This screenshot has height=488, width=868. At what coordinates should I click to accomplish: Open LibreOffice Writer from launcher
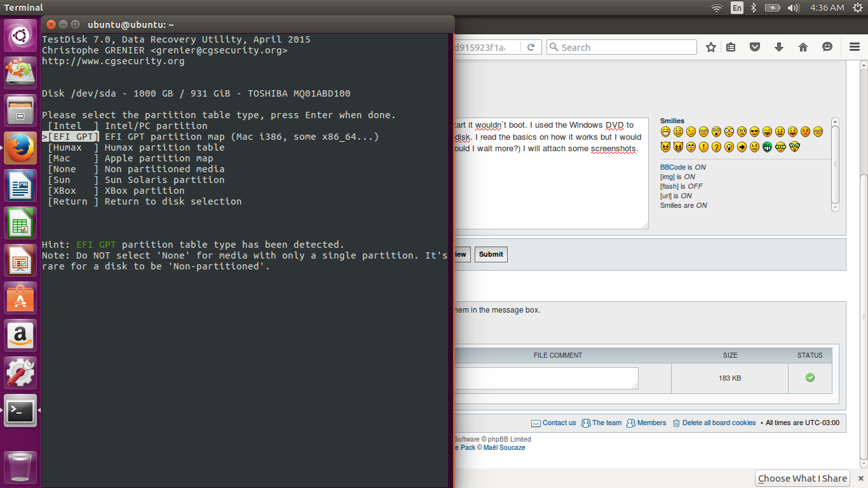(20, 185)
